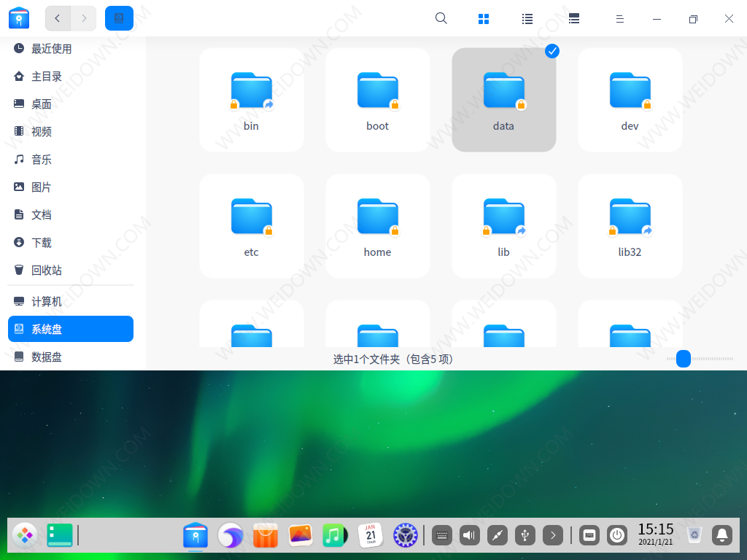747x560 pixels.
Task: Open file manager from dock
Action: (196, 535)
